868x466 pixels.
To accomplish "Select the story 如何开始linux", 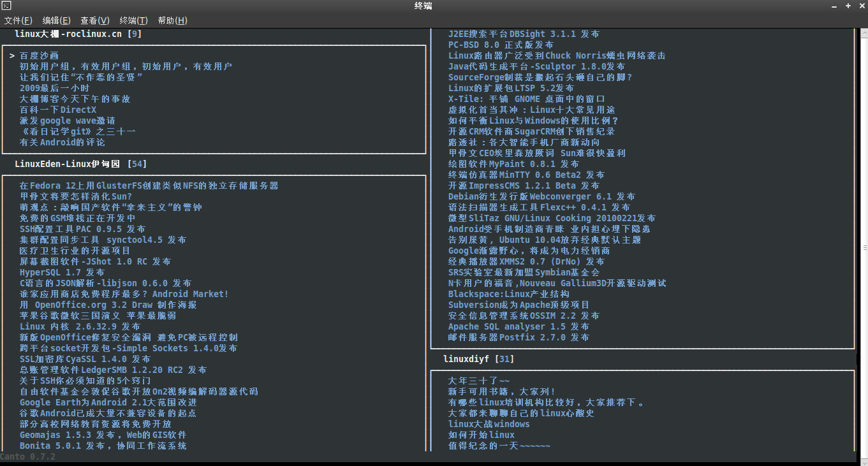I will pyautogui.click(x=481, y=435).
